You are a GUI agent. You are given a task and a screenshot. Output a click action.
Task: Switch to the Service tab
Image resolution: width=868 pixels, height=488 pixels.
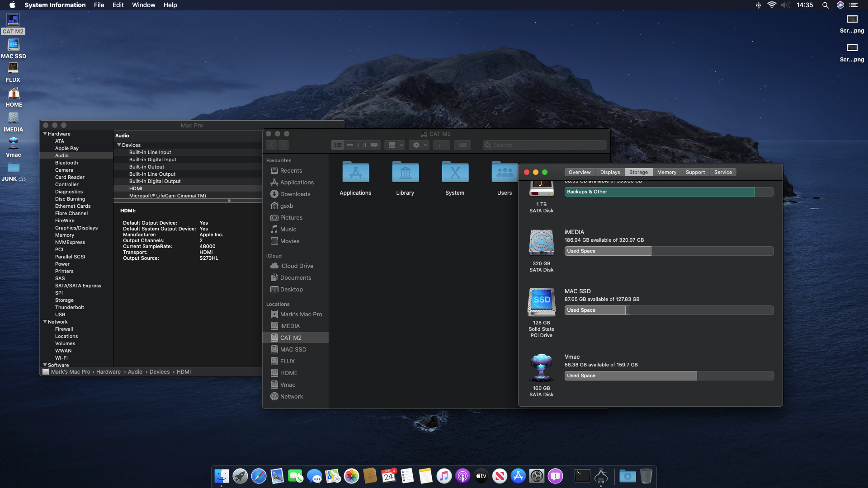tap(723, 172)
